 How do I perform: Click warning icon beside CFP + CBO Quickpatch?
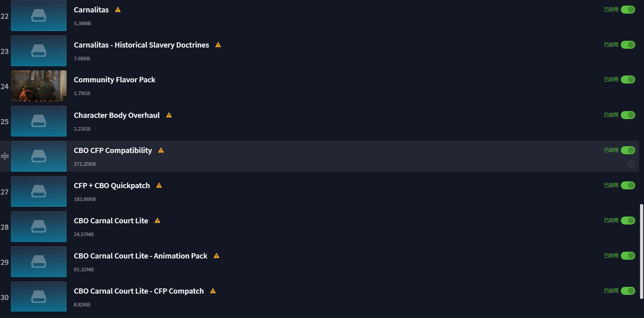coord(159,185)
